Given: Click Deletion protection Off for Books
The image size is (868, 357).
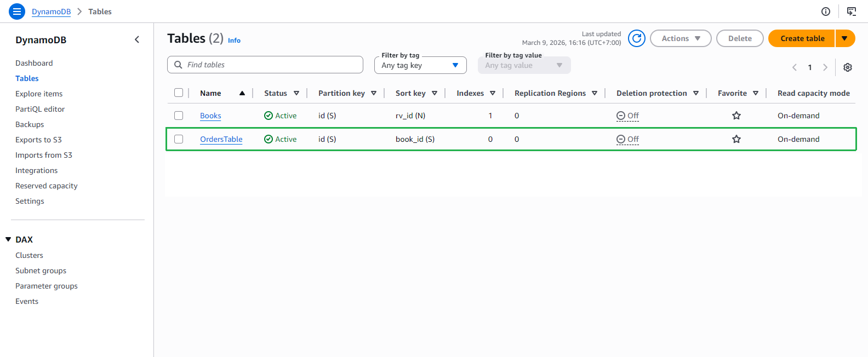Looking at the screenshot, I should pos(627,116).
